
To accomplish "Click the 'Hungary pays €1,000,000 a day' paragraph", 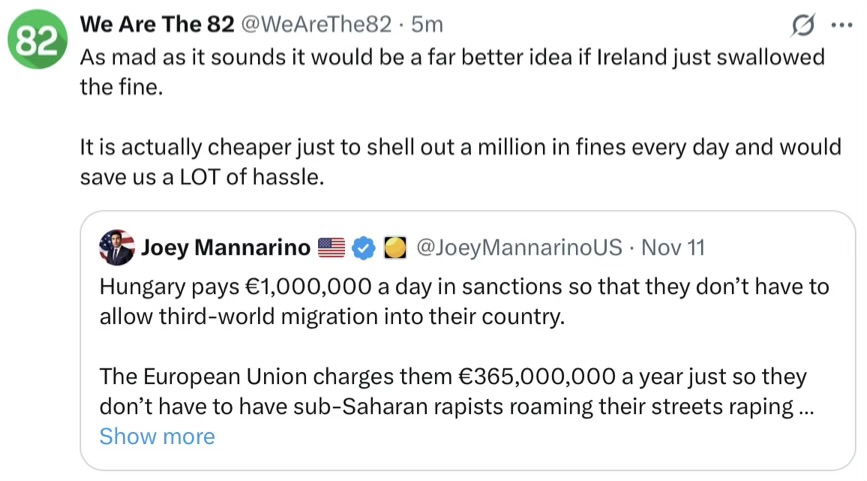I will pos(464,302).
